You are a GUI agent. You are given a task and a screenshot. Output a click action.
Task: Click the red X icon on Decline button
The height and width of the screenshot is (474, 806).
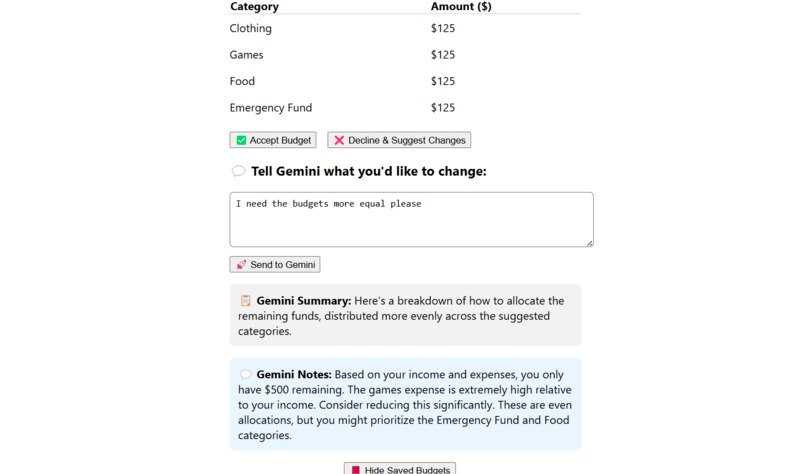click(x=339, y=140)
